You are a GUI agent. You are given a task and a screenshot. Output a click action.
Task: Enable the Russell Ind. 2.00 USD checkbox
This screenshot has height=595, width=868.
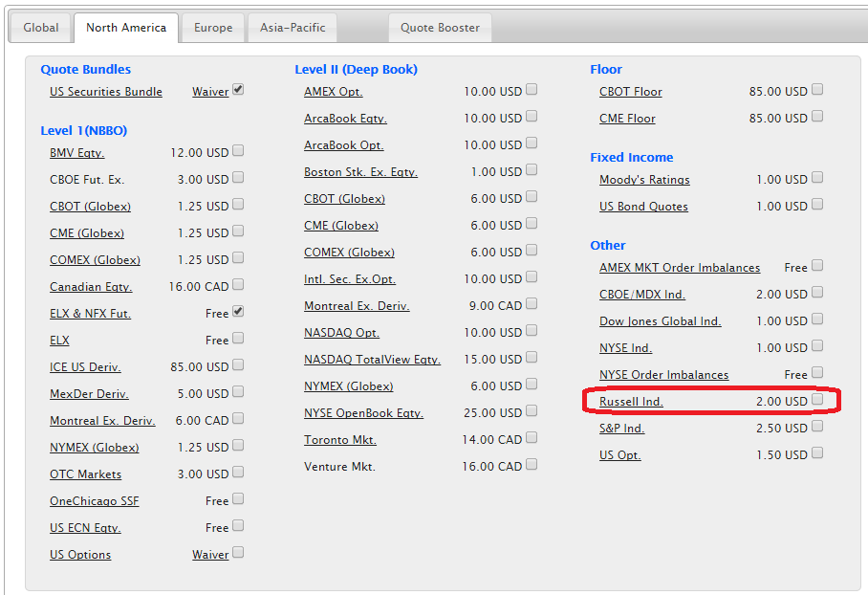pyautogui.click(x=817, y=400)
